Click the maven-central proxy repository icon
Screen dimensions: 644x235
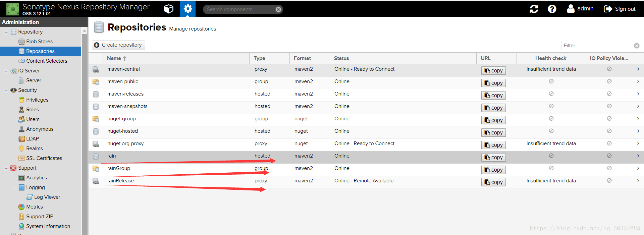pos(96,69)
